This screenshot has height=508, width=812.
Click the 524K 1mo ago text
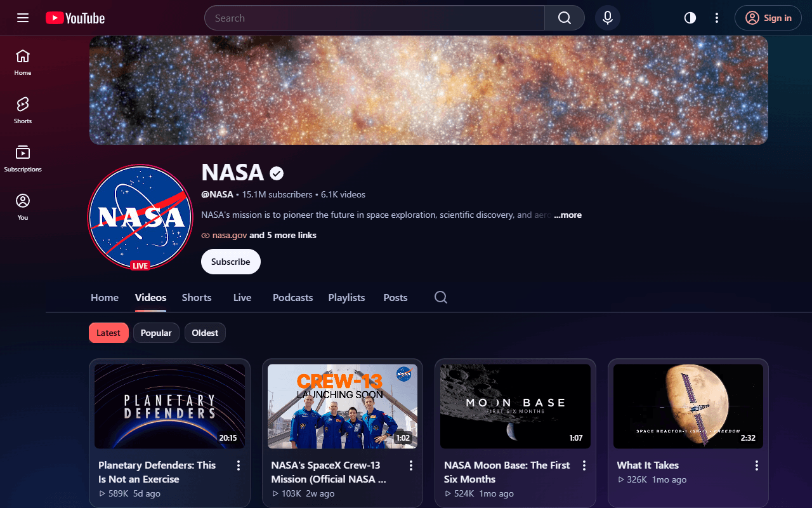[479, 493]
